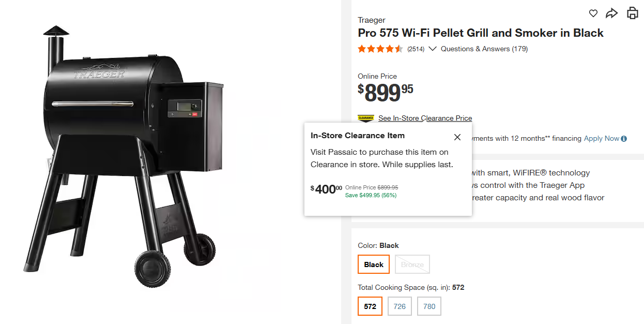Choose the 780 cooking space option
Screen dimensions: 644x324
[429, 306]
